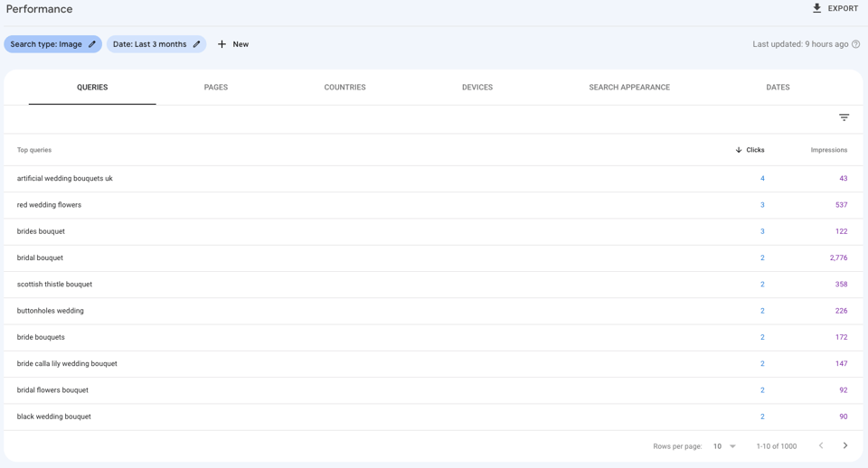Click the plus icon to add filter
Screen dimensions: 868x468
pos(222,44)
